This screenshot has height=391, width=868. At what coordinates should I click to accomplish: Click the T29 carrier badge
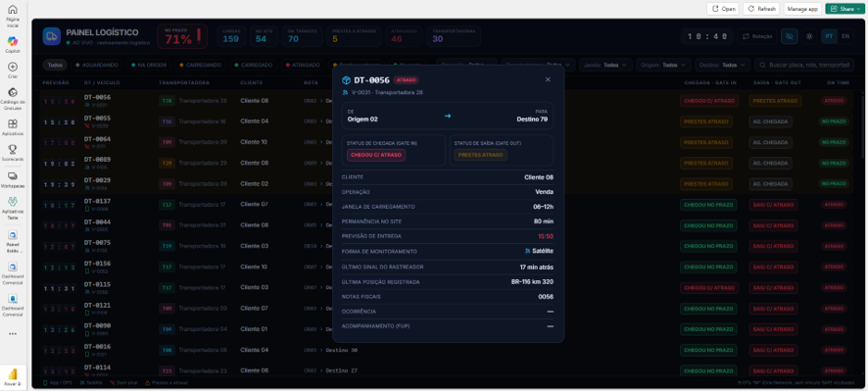pyautogui.click(x=167, y=163)
